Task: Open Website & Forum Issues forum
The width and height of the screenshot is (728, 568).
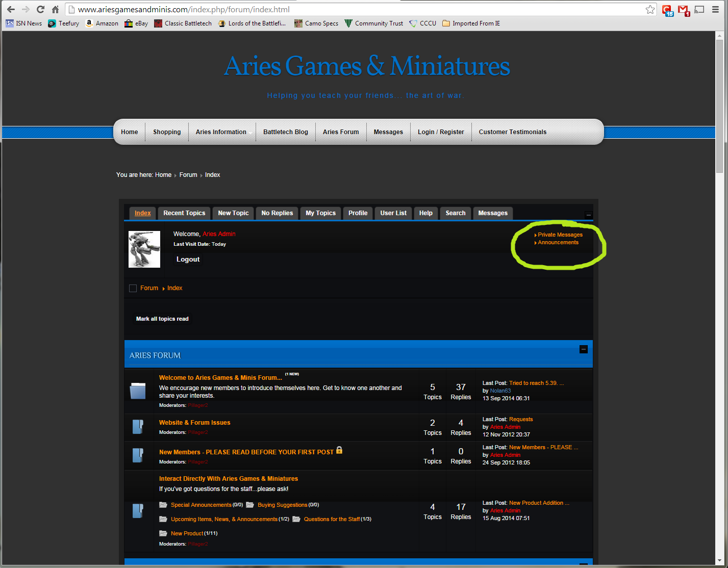Action: click(x=194, y=423)
